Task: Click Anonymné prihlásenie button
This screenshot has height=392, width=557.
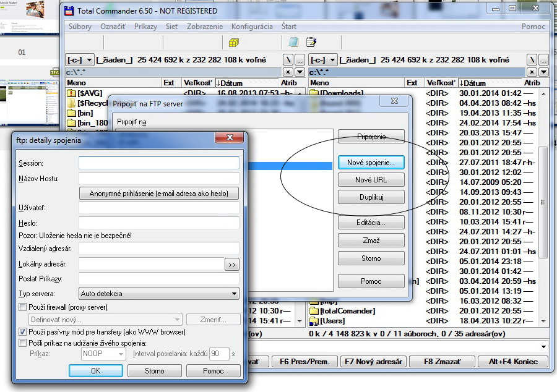Action: click(x=159, y=194)
